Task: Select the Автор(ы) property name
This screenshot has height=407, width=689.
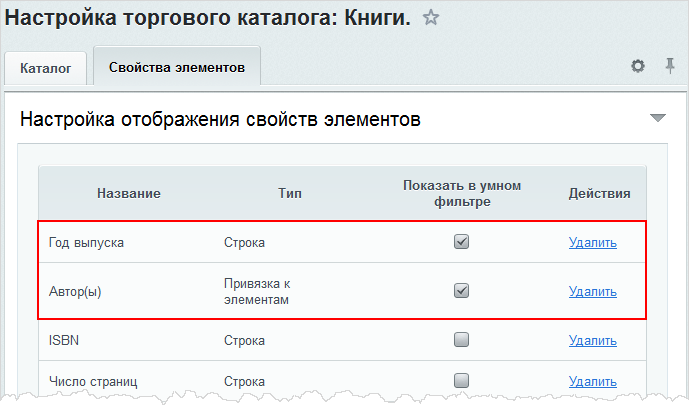Action: [x=75, y=291]
